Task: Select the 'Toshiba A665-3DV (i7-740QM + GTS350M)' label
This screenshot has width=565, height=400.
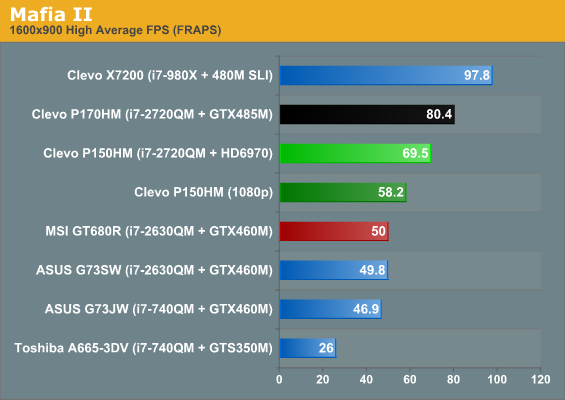Action: [x=143, y=348]
